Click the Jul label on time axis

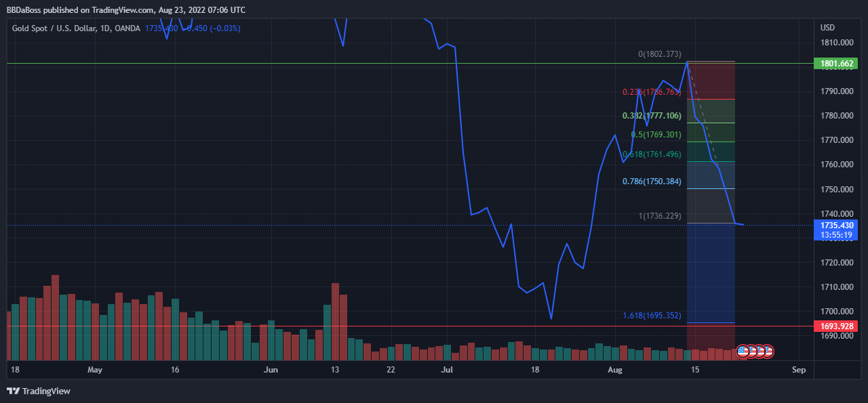coord(447,370)
